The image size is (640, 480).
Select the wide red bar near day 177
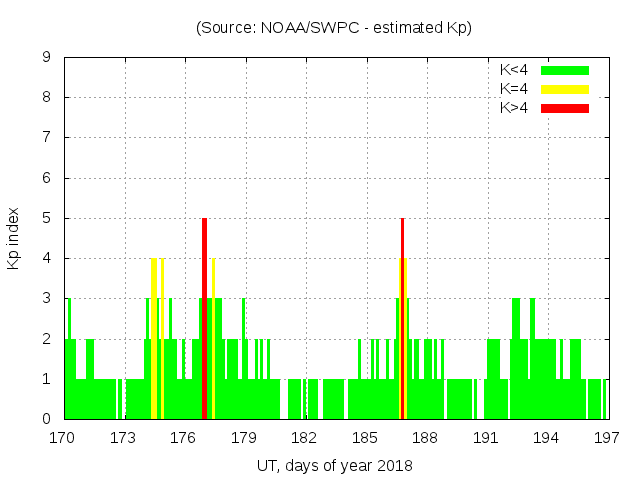(x=204, y=320)
